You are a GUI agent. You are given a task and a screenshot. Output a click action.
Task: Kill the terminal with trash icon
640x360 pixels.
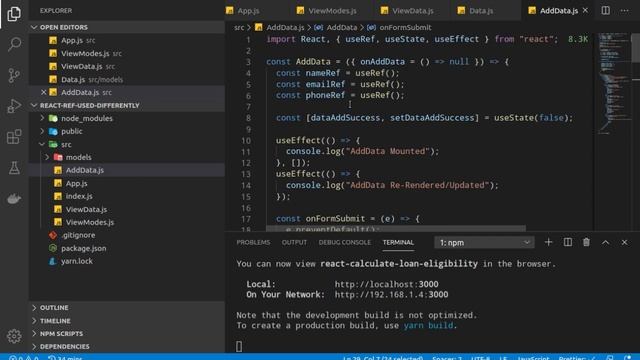click(586, 242)
